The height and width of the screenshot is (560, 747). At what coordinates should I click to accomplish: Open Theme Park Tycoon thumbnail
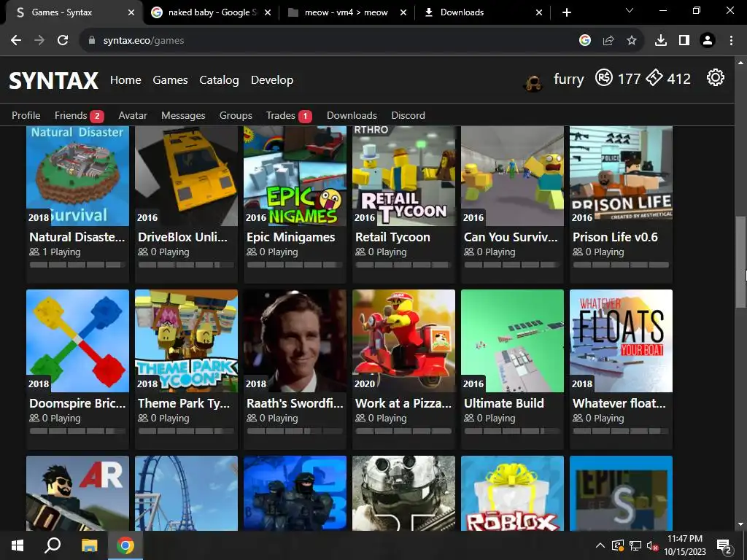click(x=186, y=341)
